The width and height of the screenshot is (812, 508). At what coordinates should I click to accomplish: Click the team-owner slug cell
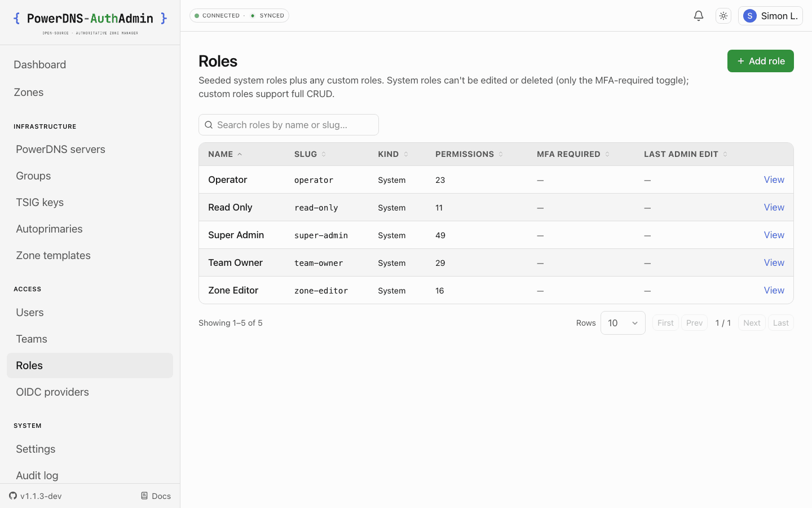coord(319,263)
